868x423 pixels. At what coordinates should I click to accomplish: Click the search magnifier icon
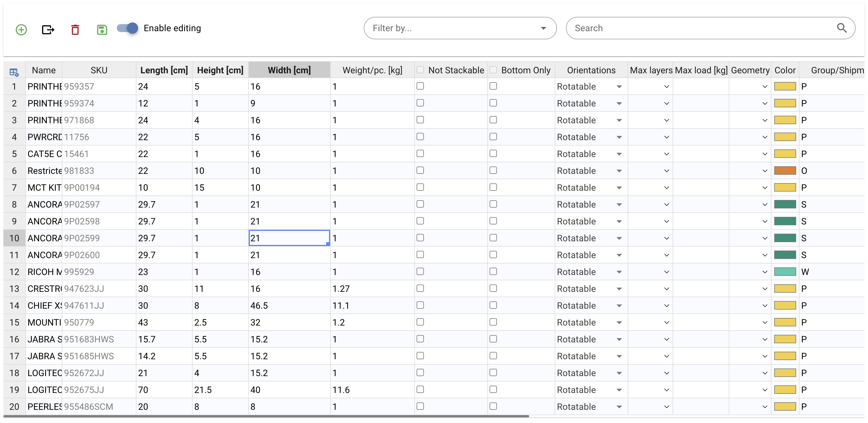(x=841, y=28)
